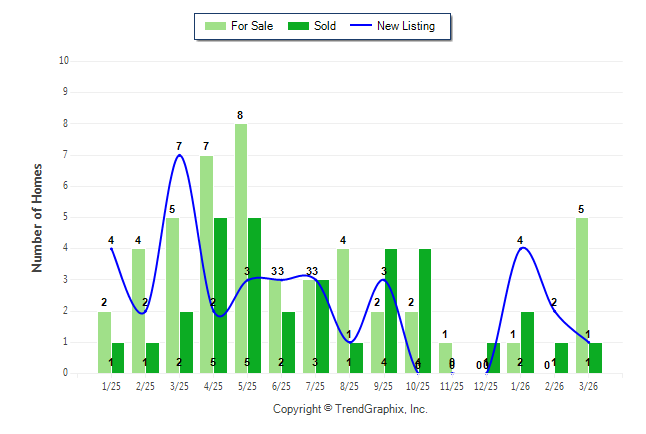Toggle the New Listing legend label
The height and width of the screenshot is (434, 646).
(x=406, y=26)
